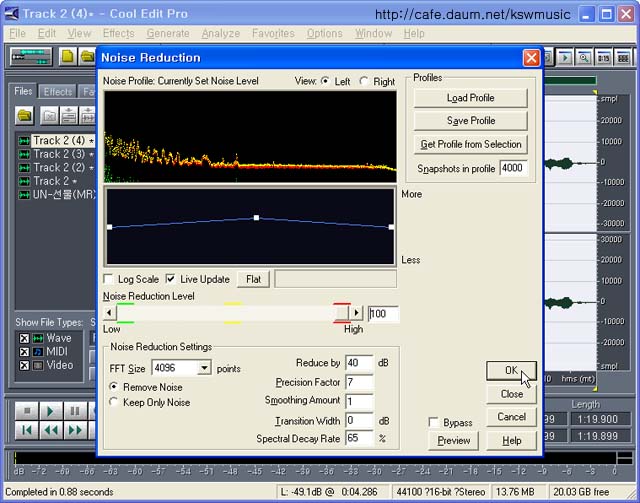Click the Cancel button
This screenshot has width=640, height=503.
point(511,417)
